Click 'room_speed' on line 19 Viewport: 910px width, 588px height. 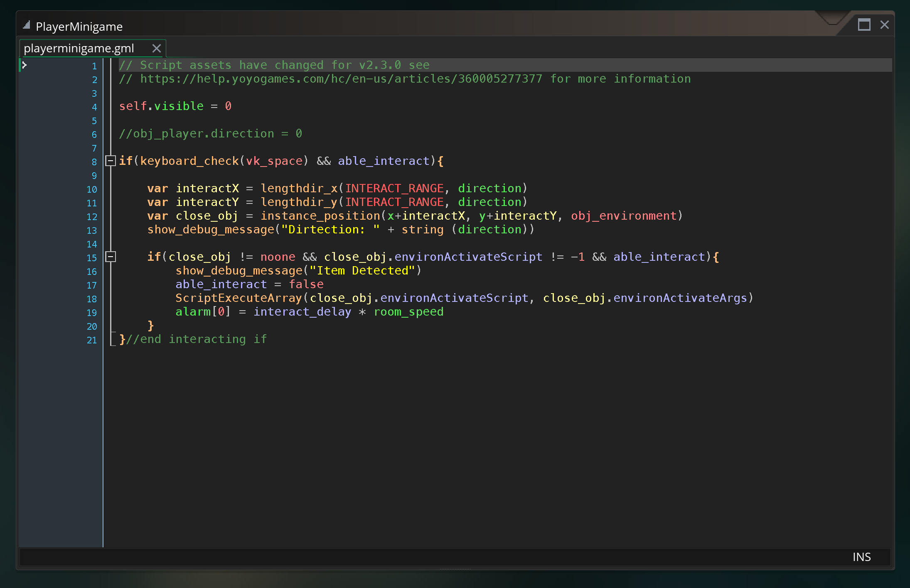408,311
